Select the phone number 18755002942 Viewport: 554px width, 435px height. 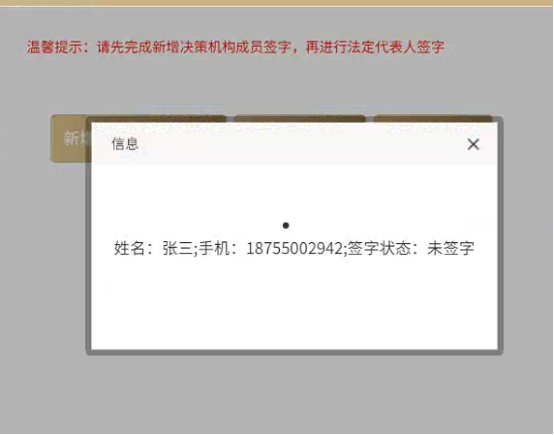click(294, 248)
